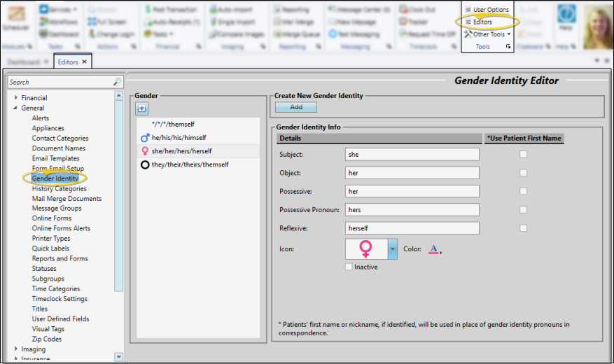This screenshot has width=614, height=364.
Task: Click the Possessive Pronoun text field
Action: [412, 209]
